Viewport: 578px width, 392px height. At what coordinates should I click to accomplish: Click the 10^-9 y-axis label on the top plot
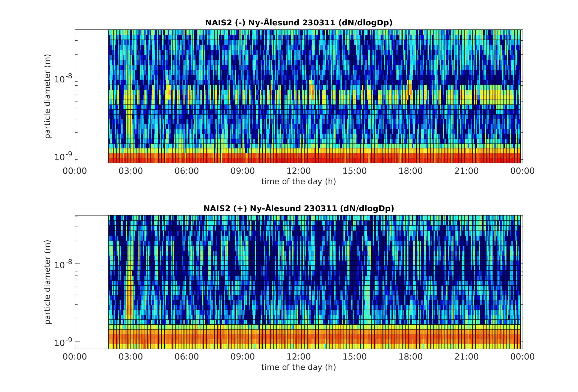(x=63, y=156)
